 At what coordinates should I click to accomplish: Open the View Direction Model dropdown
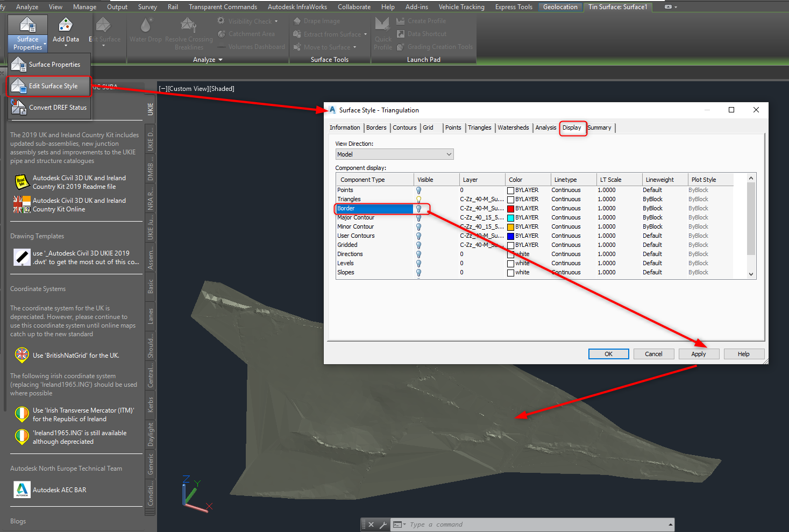tap(394, 154)
